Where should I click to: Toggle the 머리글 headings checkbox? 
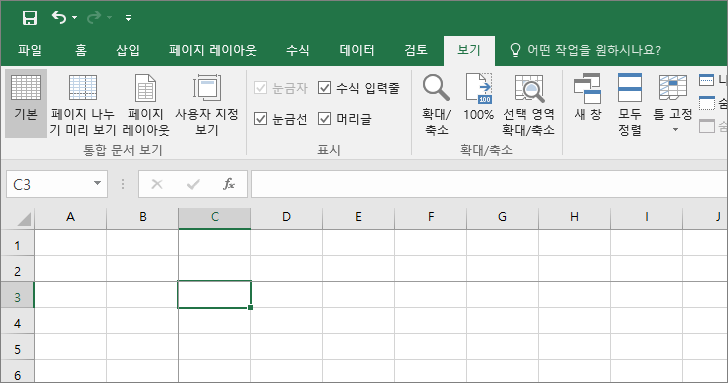(325, 119)
